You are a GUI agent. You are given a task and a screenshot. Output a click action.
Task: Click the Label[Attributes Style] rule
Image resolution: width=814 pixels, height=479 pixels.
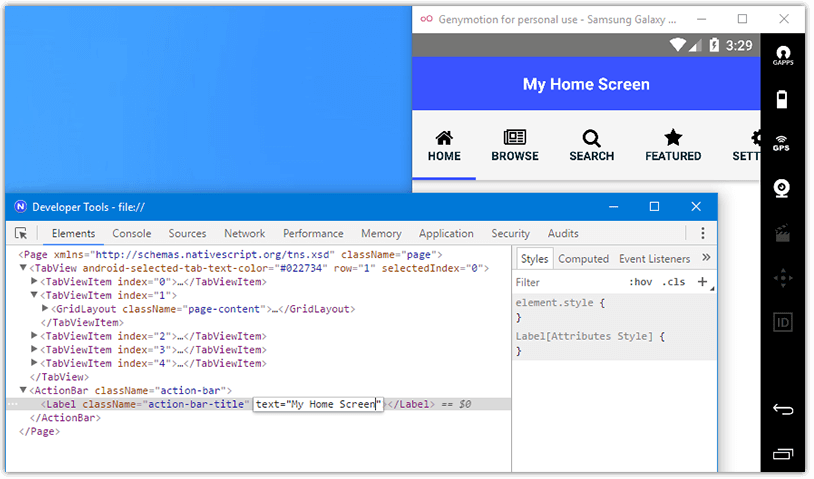[614, 343]
